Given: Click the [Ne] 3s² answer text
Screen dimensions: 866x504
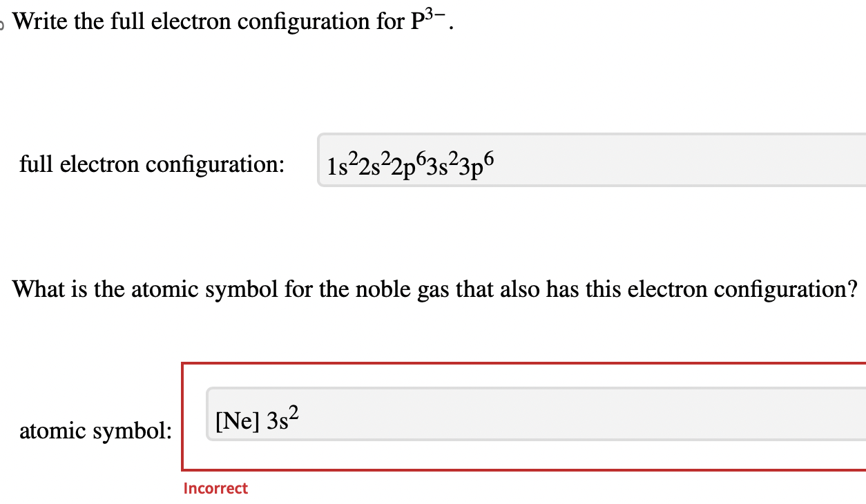Looking at the screenshot, I should [256, 417].
